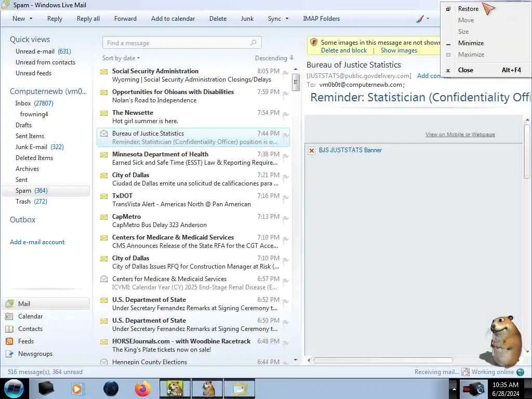Open the New dropdown arrow
This screenshot has height=399, width=532.
(x=31, y=19)
